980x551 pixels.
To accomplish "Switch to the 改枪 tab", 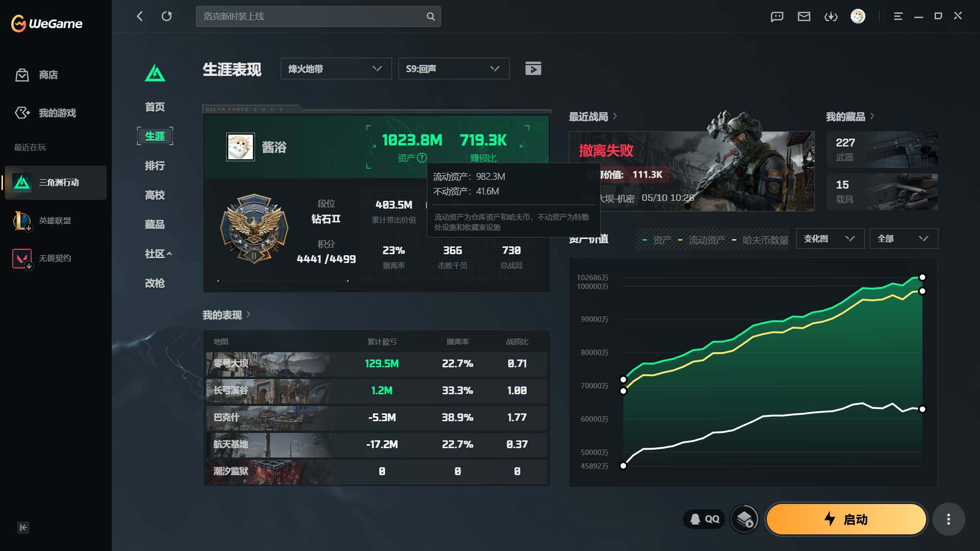I will pos(155,283).
